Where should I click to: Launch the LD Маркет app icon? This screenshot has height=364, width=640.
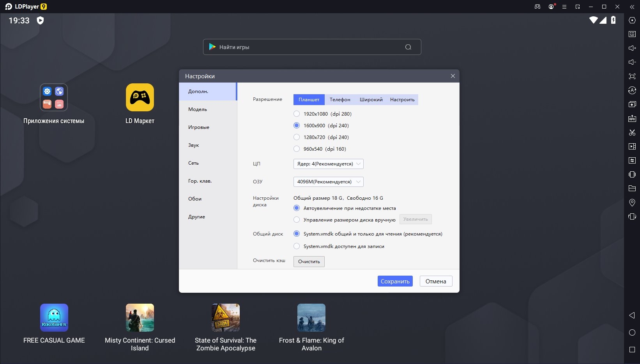(x=140, y=98)
